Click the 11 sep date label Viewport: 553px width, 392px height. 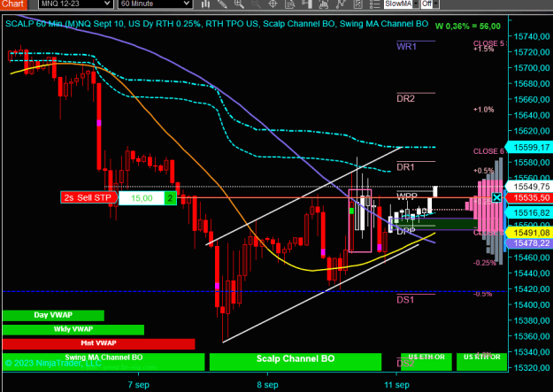click(x=396, y=385)
